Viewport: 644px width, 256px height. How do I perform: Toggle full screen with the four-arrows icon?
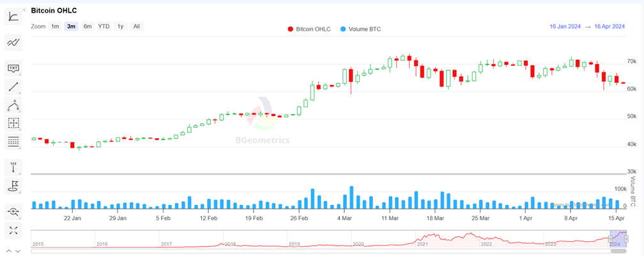pos(13,230)
